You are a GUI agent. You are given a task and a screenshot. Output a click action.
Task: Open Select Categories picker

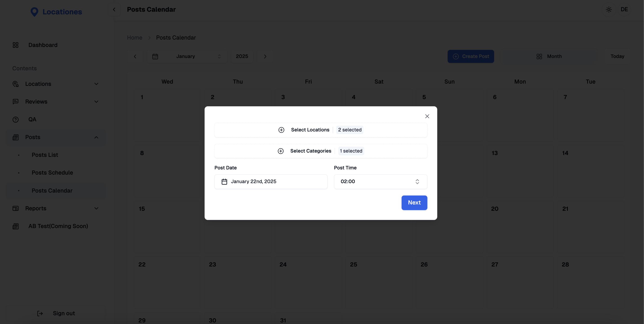click(321, 151)
